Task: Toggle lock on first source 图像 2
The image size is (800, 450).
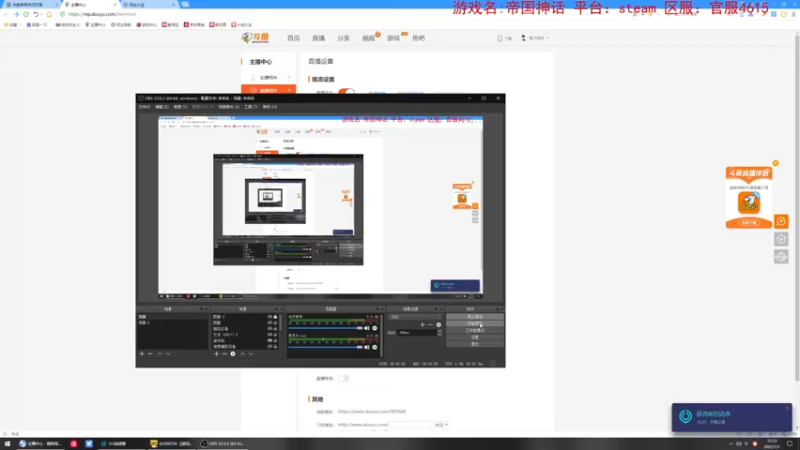Action: coord(276,317)
